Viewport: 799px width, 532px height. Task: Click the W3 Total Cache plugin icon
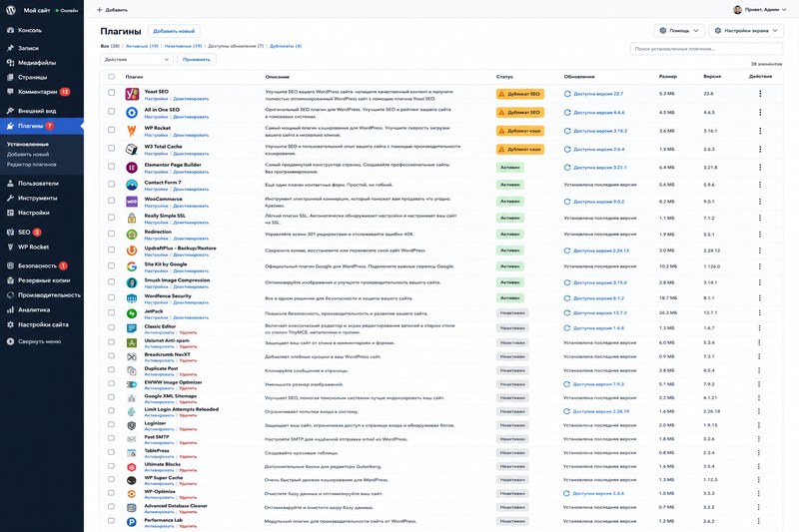pos(132,149)
